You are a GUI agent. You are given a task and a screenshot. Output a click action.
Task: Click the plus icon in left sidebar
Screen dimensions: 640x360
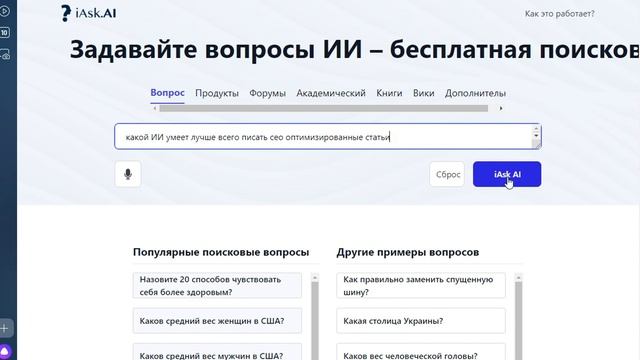pyautogui.click(x=4, y=328)
